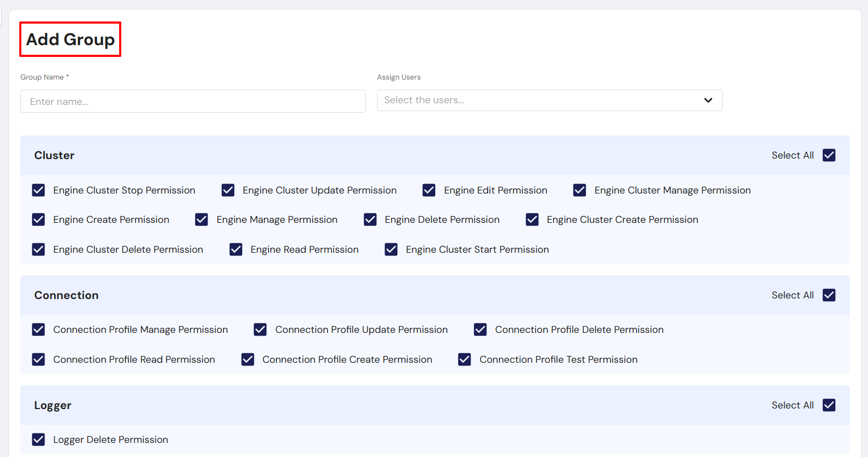The height and width of the screenshot is (457, 868).
Task: Disable Engine Cluster Create Permission
Action: 532,219
